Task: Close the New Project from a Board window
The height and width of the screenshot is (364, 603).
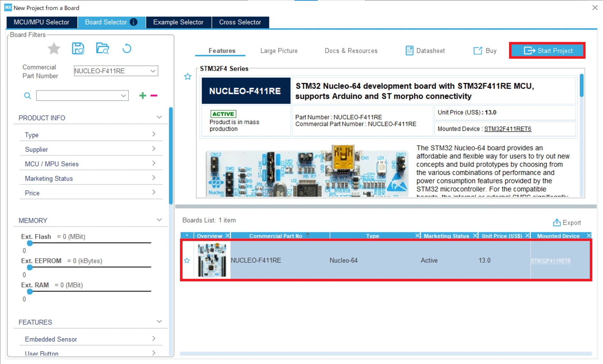Action: 595,7
